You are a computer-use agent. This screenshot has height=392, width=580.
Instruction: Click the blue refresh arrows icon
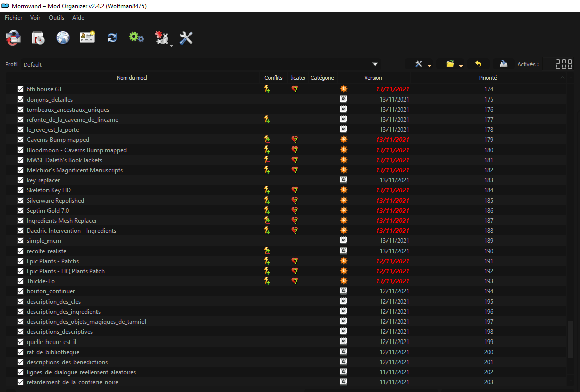112,38
